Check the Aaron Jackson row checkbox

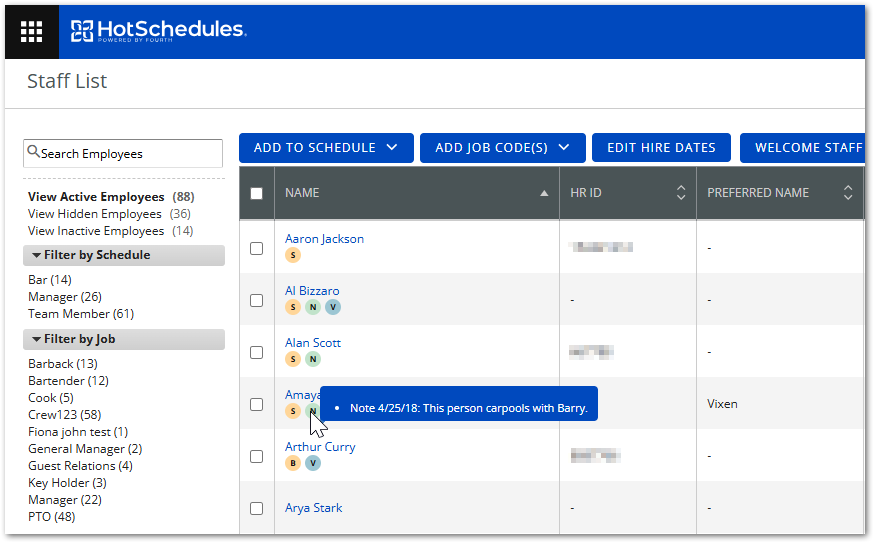point(256,248)
